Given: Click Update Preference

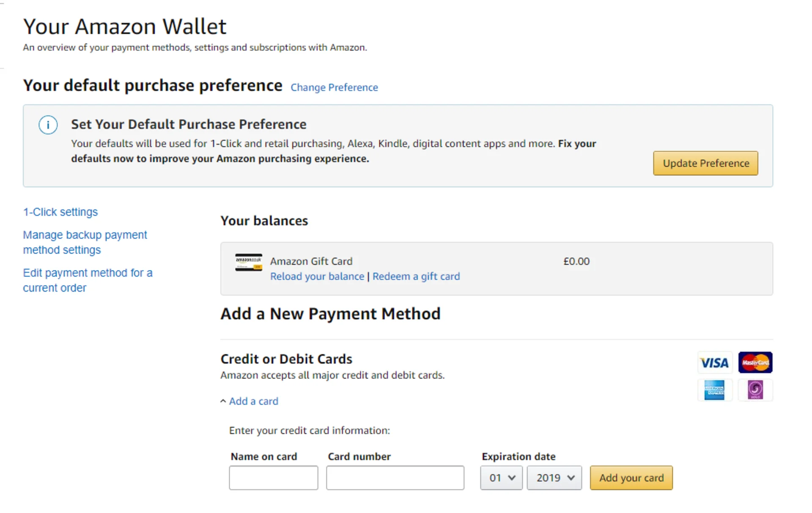Looking at the screenshot, I should (705, 163).
